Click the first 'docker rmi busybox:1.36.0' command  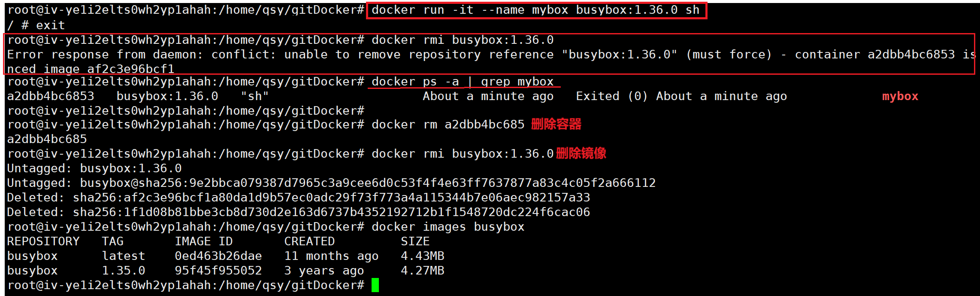(x=463, y=40)
